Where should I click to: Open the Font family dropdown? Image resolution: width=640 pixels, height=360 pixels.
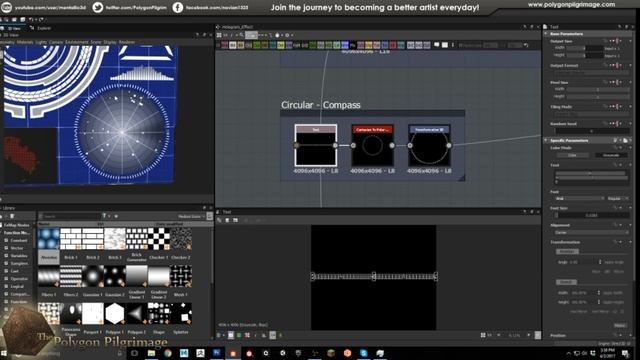click(580, 199)
